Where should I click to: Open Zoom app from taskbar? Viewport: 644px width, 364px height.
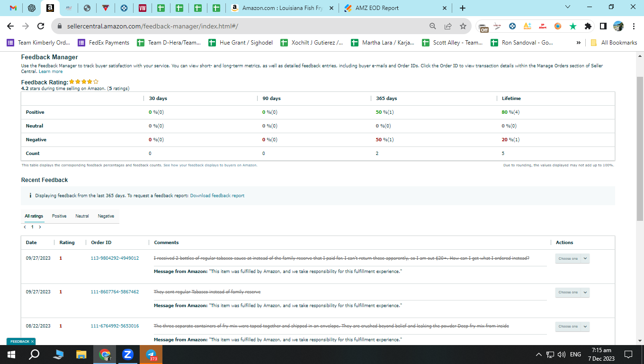coord(128,355)
